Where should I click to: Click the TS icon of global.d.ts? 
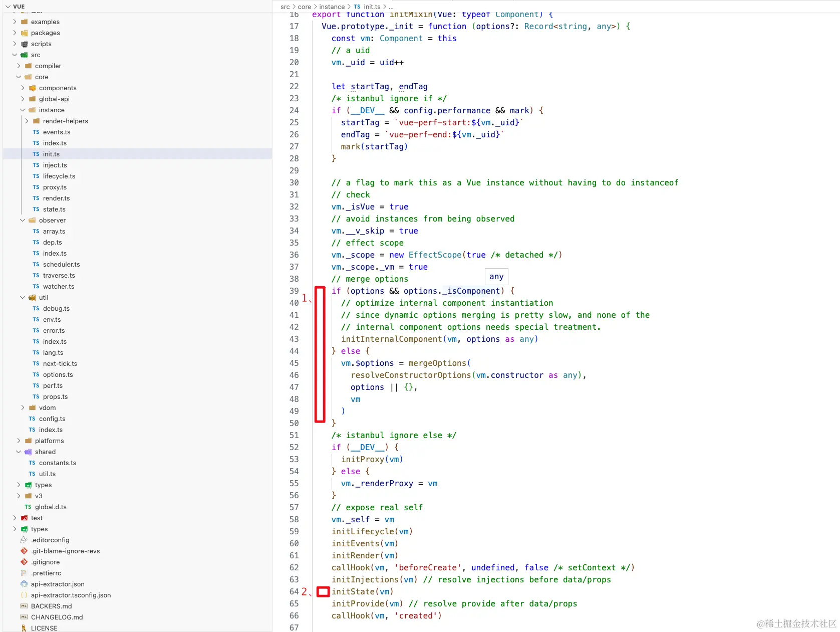(x=28, y=507)
